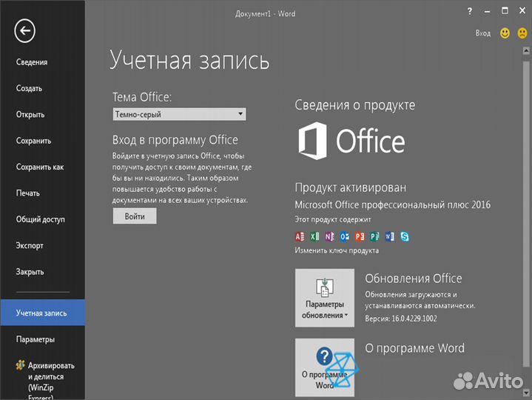Select Открыть in the sidebar

pos(30,114)
